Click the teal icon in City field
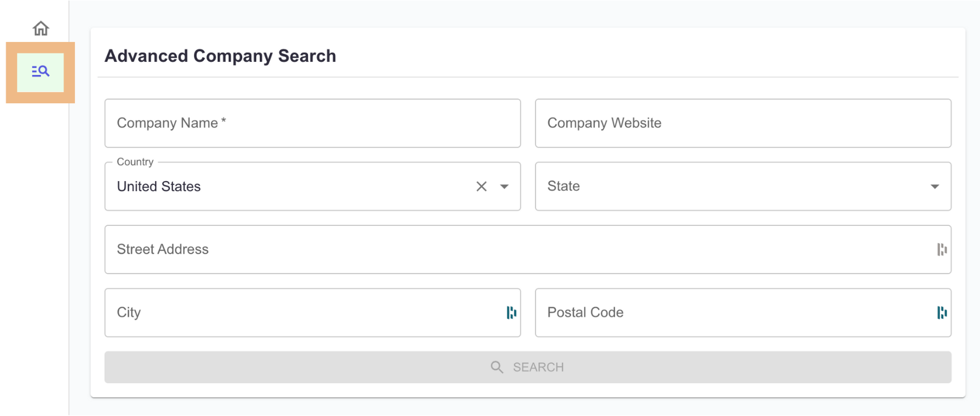 (512, 312)
